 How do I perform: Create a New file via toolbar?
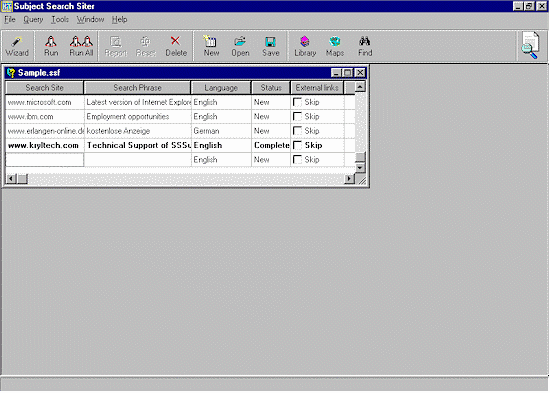point(211,46)
